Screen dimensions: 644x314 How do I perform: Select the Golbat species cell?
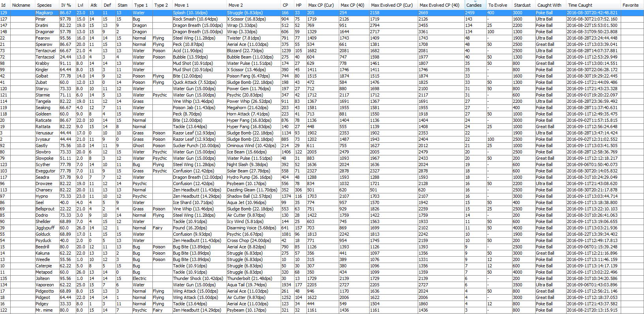coord(47,76)
